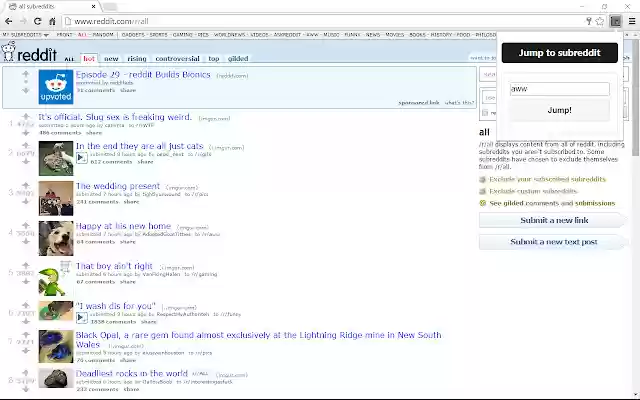
Task: Upvote the Black Opal post
Action: (26, 334)
